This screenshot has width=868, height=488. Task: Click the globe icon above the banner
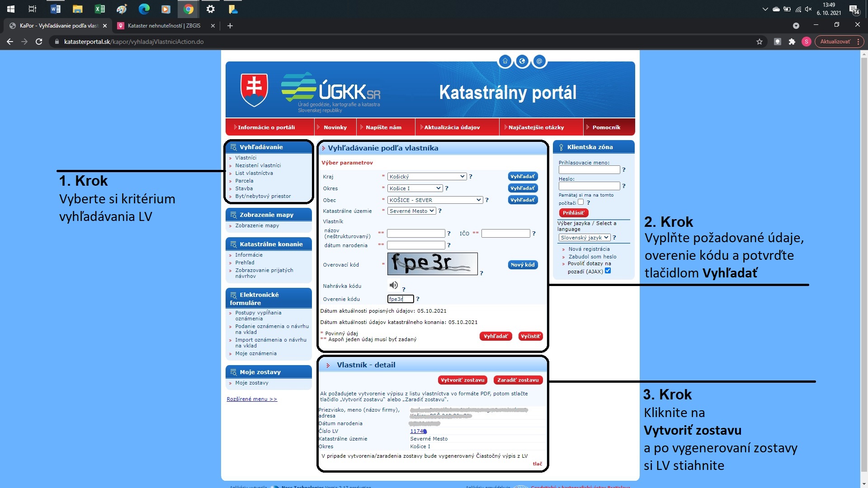pyautogui.click(x=522, y=61)
